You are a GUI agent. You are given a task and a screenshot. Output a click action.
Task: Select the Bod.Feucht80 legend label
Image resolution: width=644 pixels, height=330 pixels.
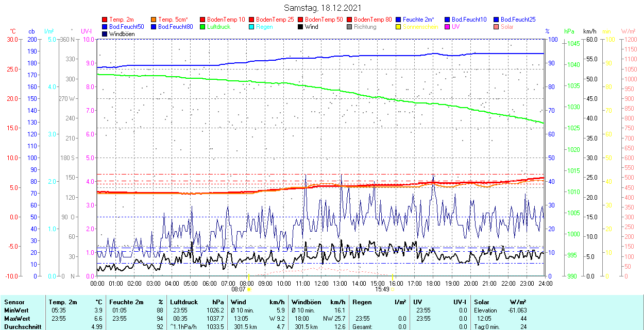coord(175,27)
